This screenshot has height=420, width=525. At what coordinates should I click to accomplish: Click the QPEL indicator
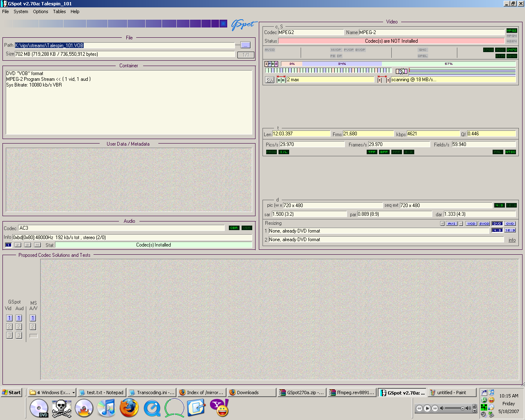point(422,56)
